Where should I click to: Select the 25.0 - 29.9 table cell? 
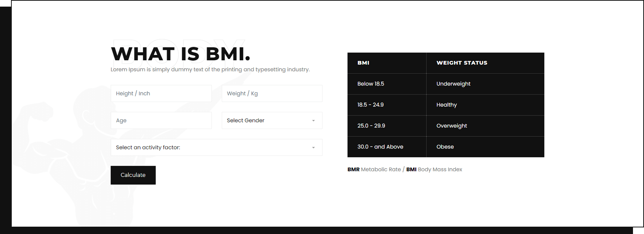pos(387,126)
